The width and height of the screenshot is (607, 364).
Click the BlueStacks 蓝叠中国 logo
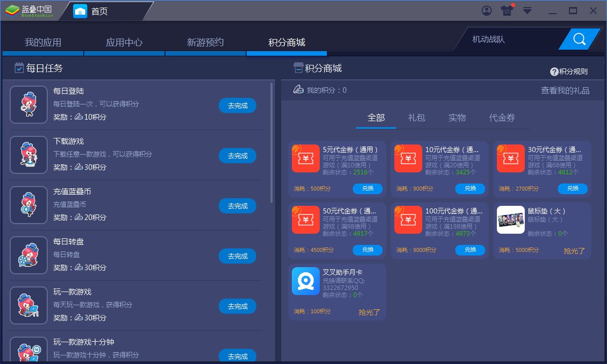tap(29, 11)
